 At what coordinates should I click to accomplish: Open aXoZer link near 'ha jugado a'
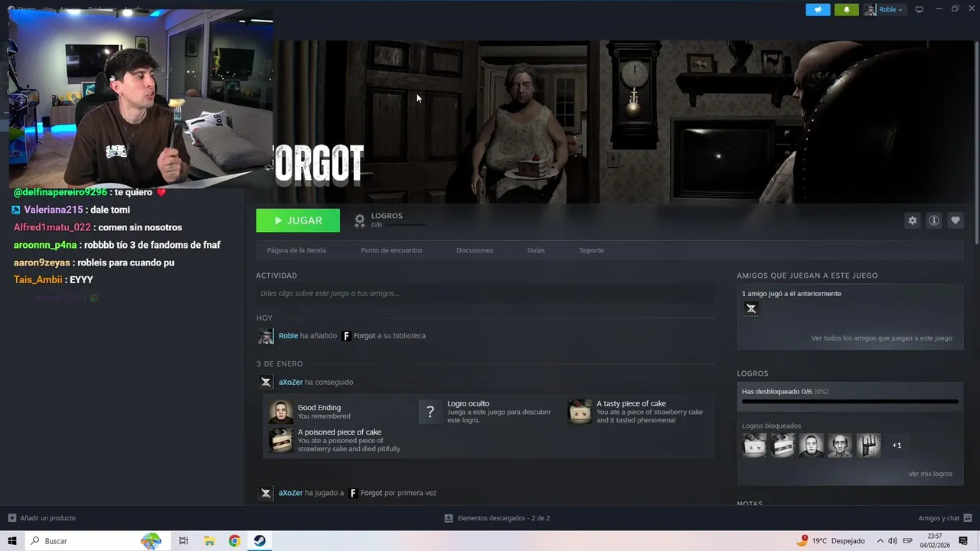(x=290, y=493)
